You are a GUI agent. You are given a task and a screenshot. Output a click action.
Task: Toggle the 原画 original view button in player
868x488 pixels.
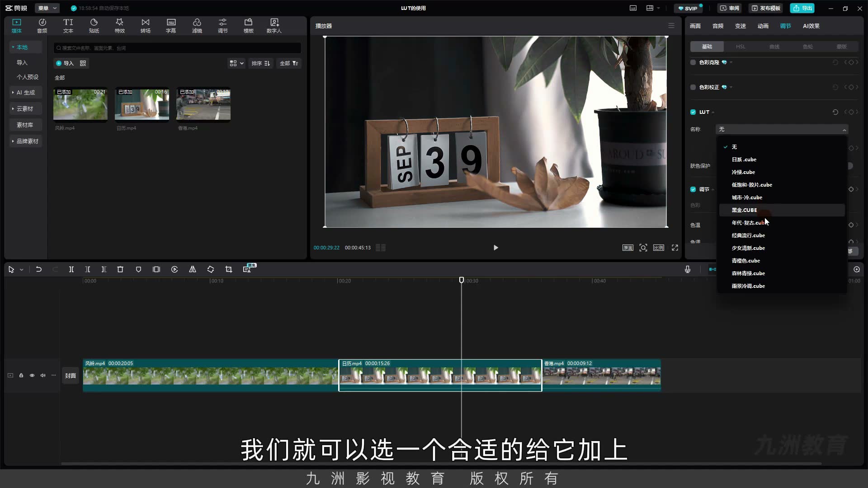coord(628,248)
